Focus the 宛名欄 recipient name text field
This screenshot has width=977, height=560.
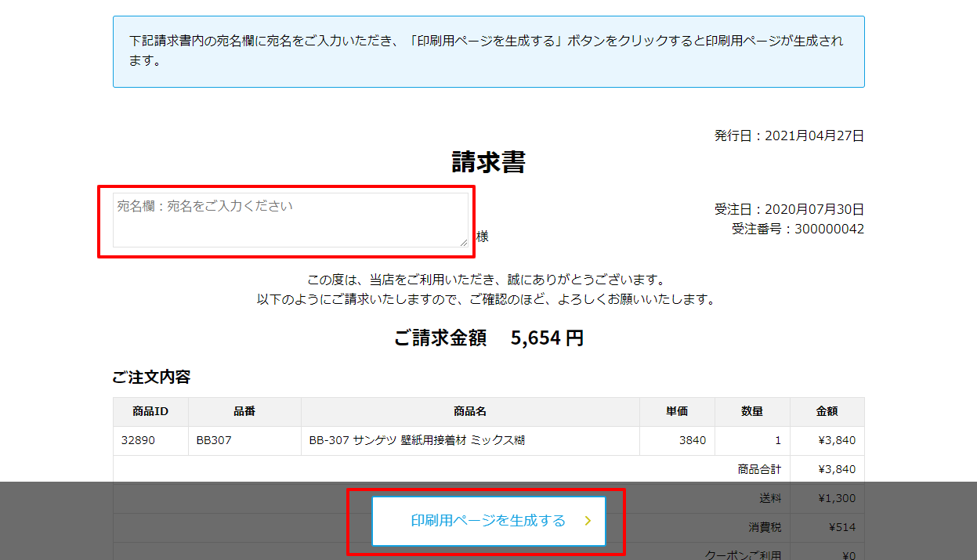point(290,220)
